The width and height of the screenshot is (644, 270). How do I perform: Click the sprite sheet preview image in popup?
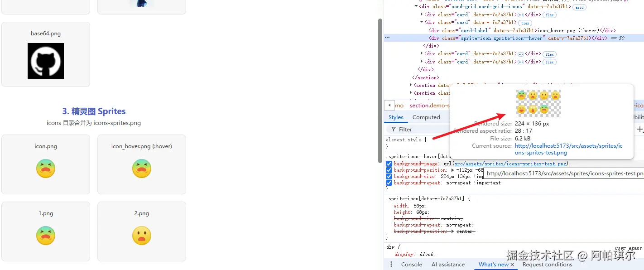538,103
